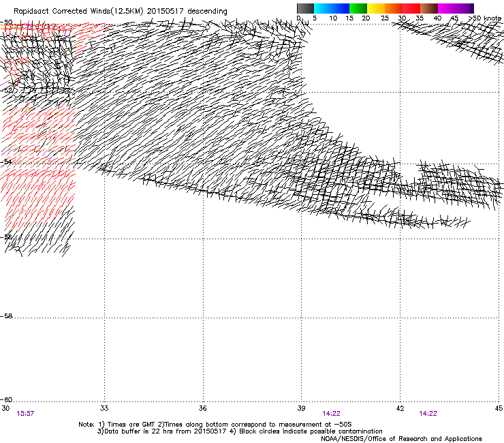The image size is (504, 443).
Task: Click the latitude label '-54'
Action: [x=7, y=162]
